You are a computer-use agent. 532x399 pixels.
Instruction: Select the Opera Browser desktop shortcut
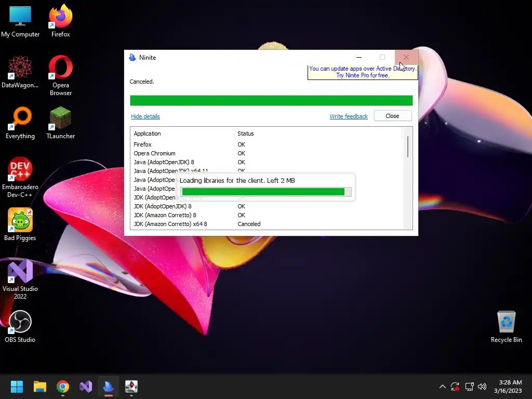tap(60, 75)
